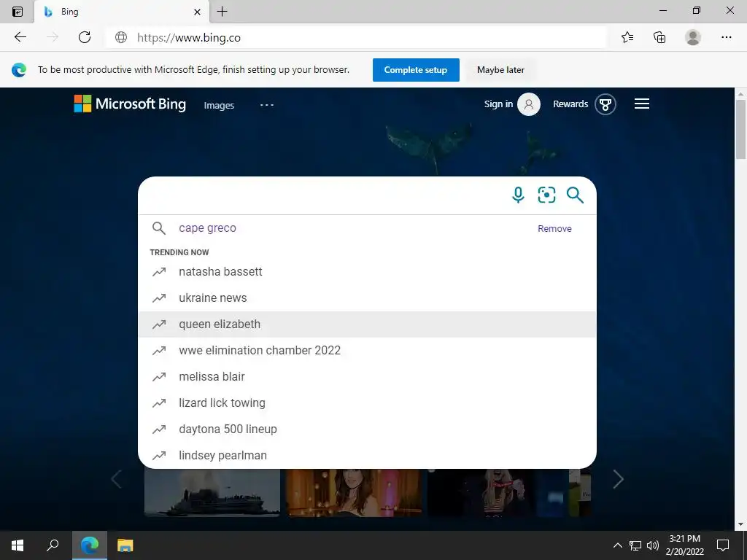Click trending arrow icon beside natasha bassett

click(159, 272)
